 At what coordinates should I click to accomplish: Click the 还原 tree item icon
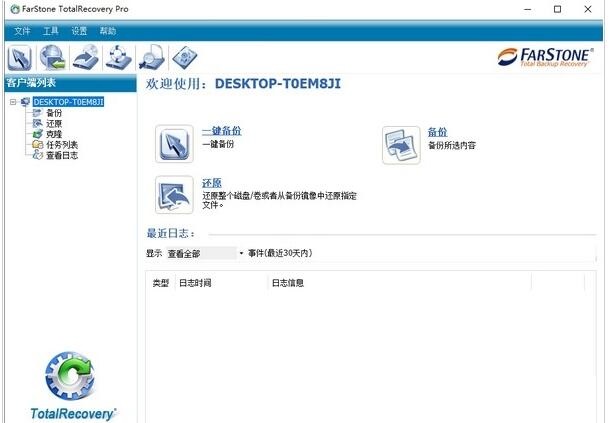37,124
